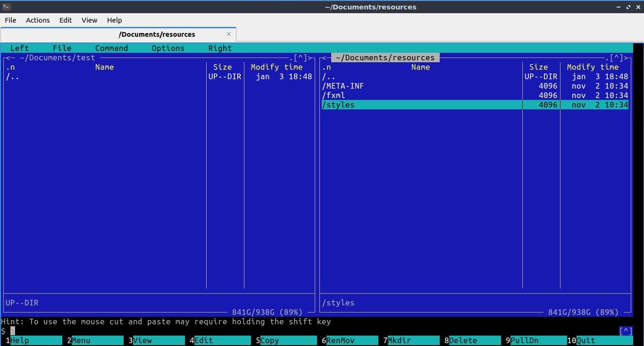Viewport: 644px width, 346px height.
Task: Open the Options menu
Action: point(168,48)
